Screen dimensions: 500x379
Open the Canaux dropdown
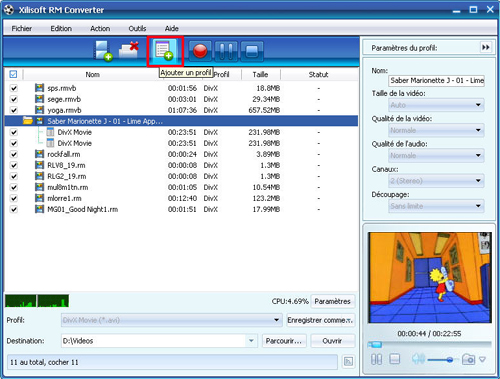[436, 181]
